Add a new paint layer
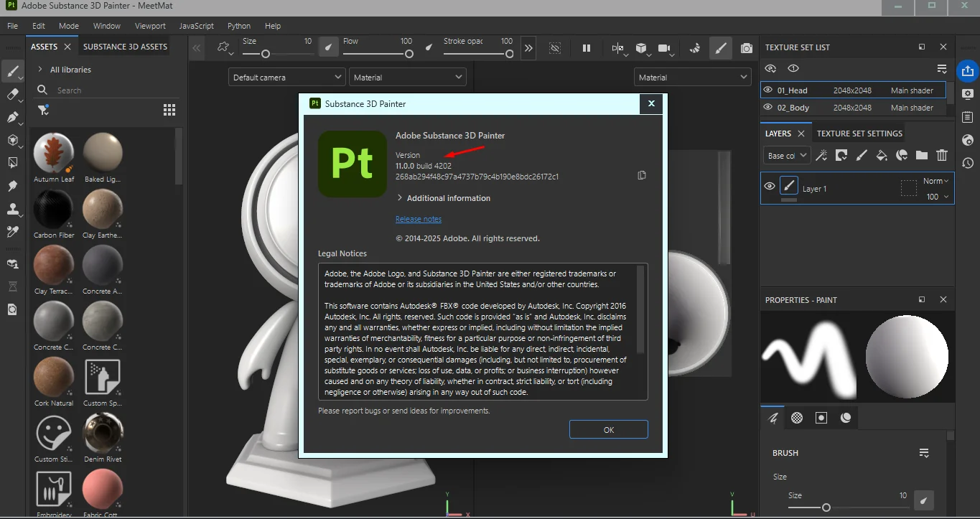Viewport: 980px width, 519px height. click(862, 155)
